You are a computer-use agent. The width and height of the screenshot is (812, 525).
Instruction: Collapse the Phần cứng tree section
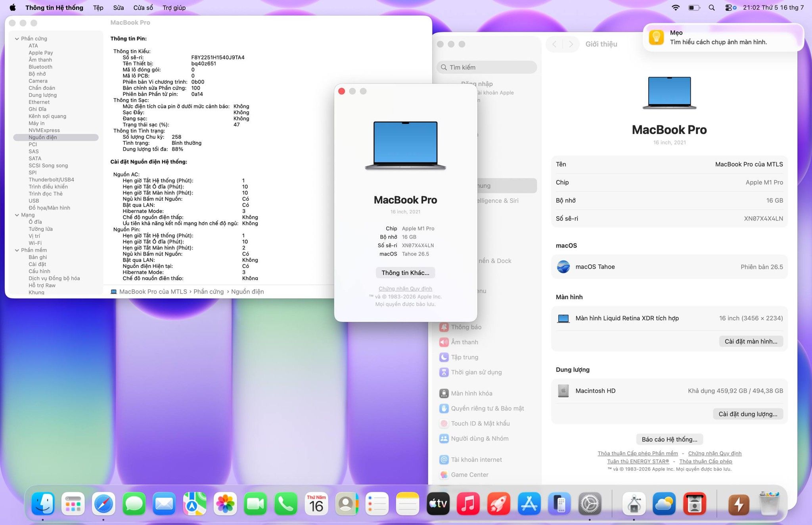17,38
